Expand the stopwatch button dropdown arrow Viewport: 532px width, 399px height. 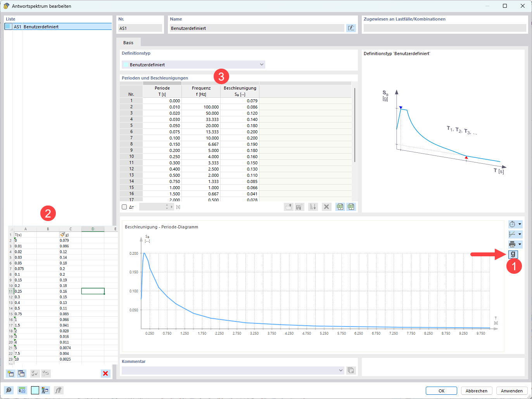[520, 224]
